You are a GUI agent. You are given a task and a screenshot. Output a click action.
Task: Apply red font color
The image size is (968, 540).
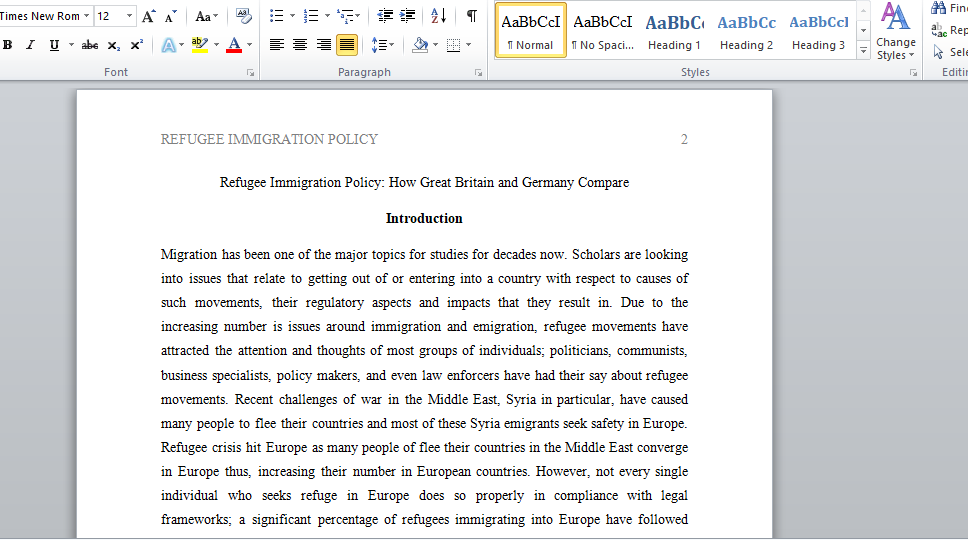click(234, 45)
